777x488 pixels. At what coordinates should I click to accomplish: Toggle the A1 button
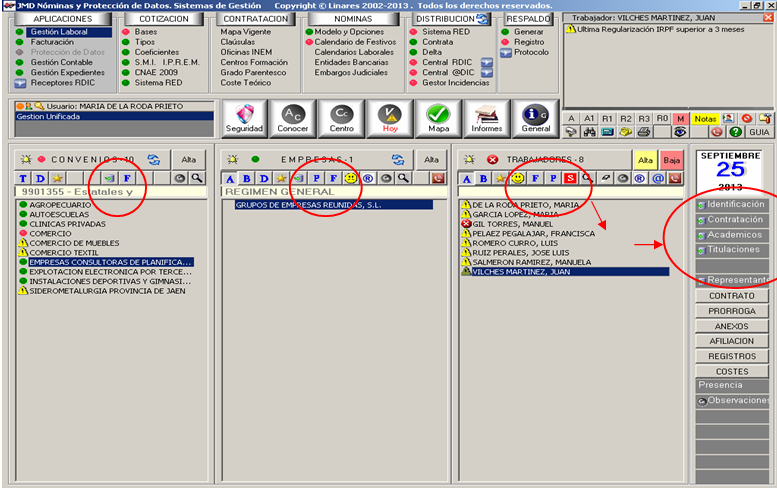pos(589,119)
